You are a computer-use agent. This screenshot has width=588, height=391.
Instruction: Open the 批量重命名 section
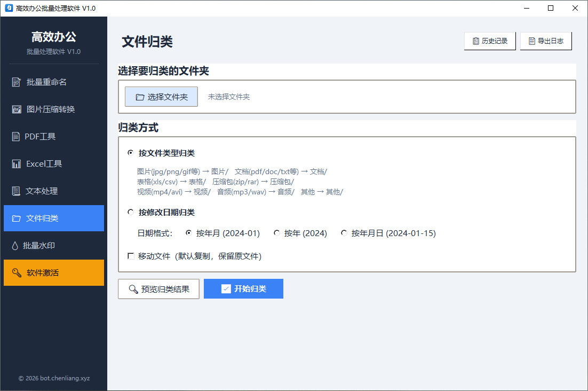(x=54, y=82)
